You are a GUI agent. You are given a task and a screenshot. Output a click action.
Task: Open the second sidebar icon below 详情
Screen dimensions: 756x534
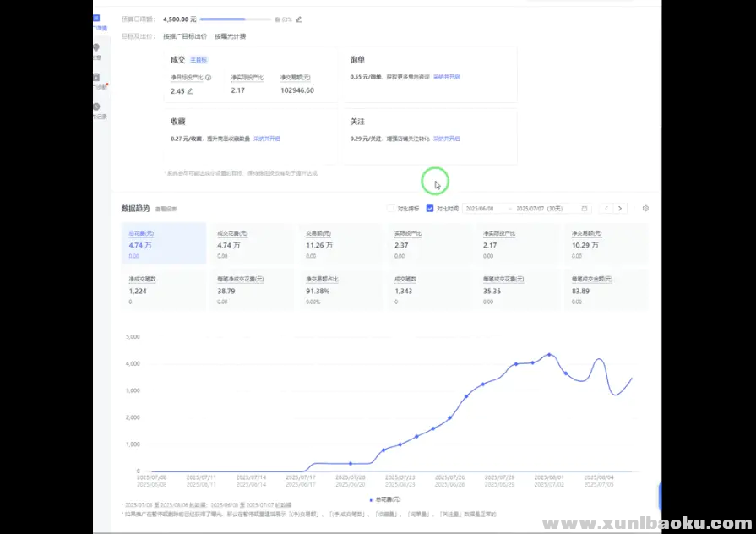coord(96,49)
